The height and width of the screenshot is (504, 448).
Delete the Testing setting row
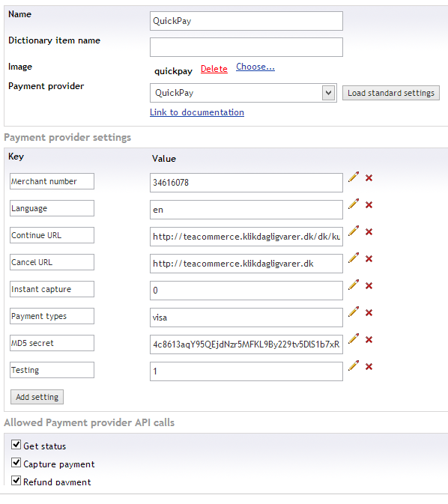[x=369, y=367]
